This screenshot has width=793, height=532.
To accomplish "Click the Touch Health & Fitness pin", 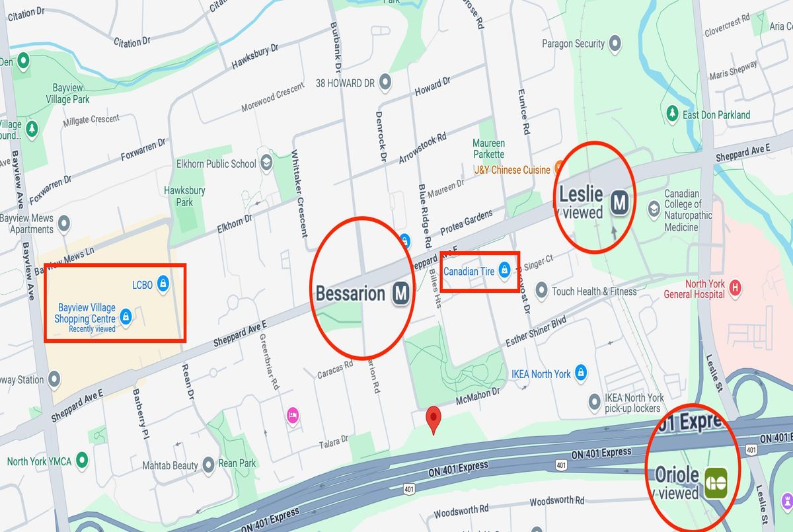I will click(541, 291).
